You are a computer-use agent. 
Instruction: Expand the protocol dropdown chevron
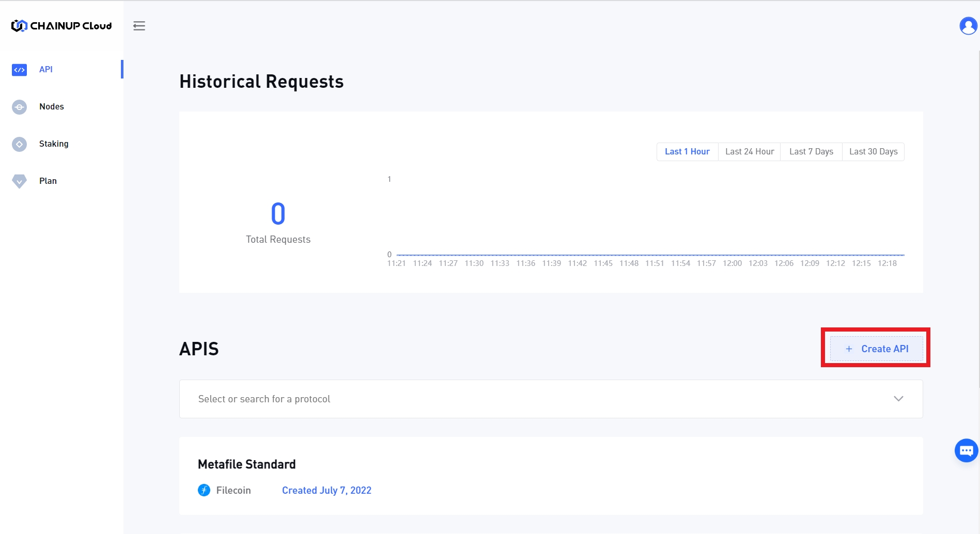(x=898, y=399)
